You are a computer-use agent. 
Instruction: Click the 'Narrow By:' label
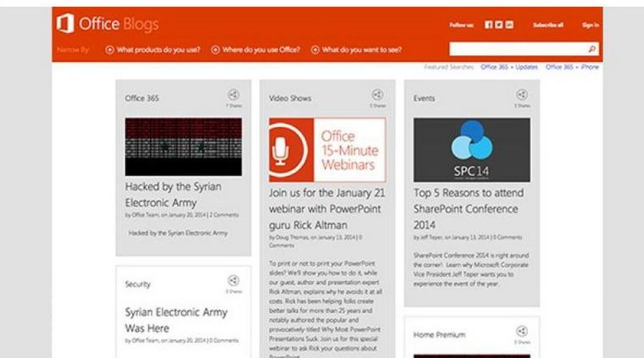coord(73,50)
